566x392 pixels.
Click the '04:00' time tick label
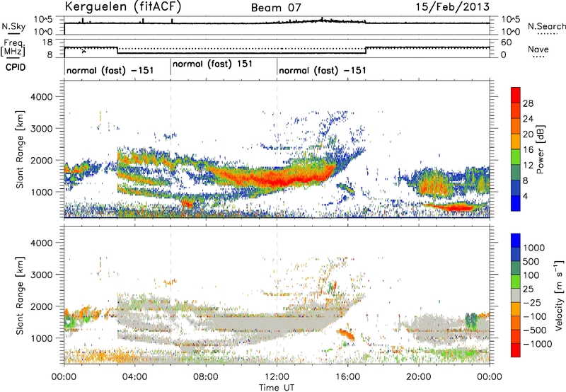click(134, 377)
